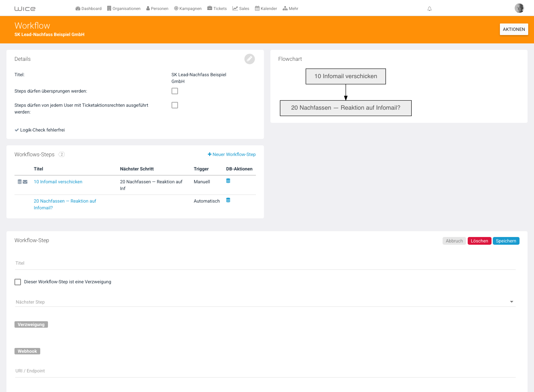
Task: Click the Logik-Check fehlerfrei checkmark icon
Action: pos(17,130)
